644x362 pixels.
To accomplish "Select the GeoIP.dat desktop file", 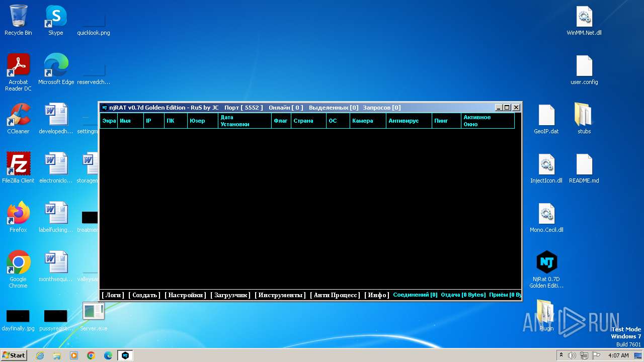I will (x=546, y=119).
